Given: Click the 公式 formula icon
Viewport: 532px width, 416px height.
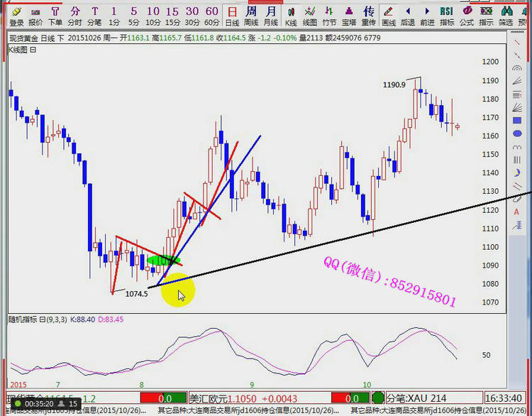Looking at the screenshot, I should (466, 16).
